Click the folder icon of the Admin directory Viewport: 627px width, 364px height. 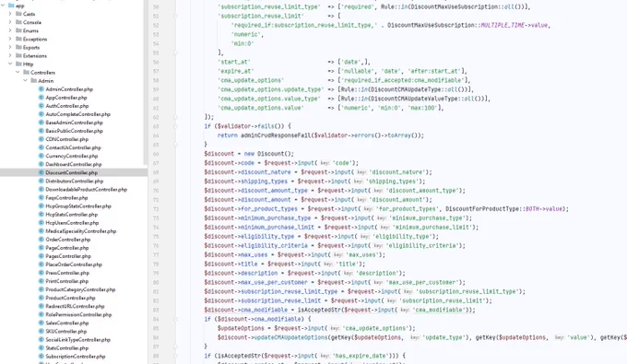[33, 81]
